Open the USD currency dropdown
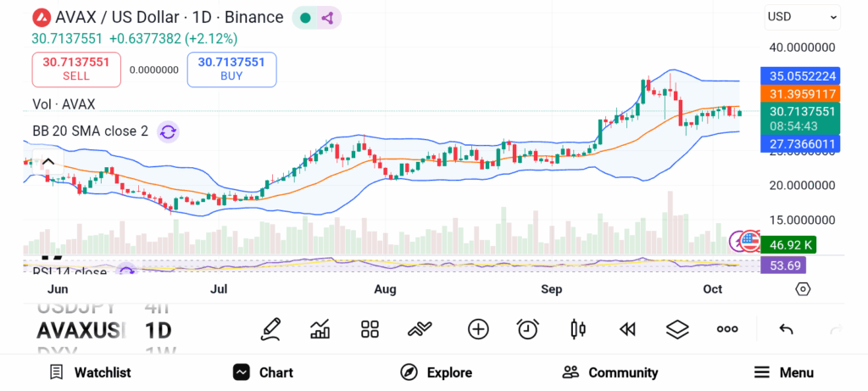This screenshot has height=391, width=868. (x=802, y=16)
